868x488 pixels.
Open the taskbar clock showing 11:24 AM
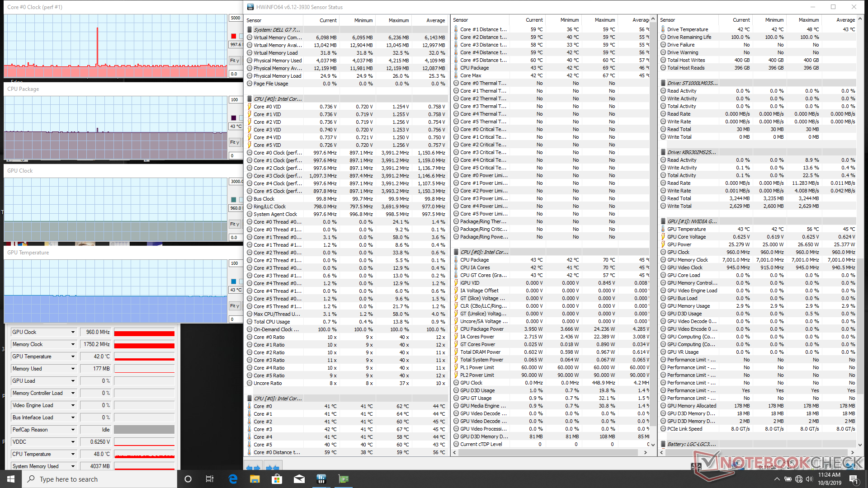coord(830,479)
